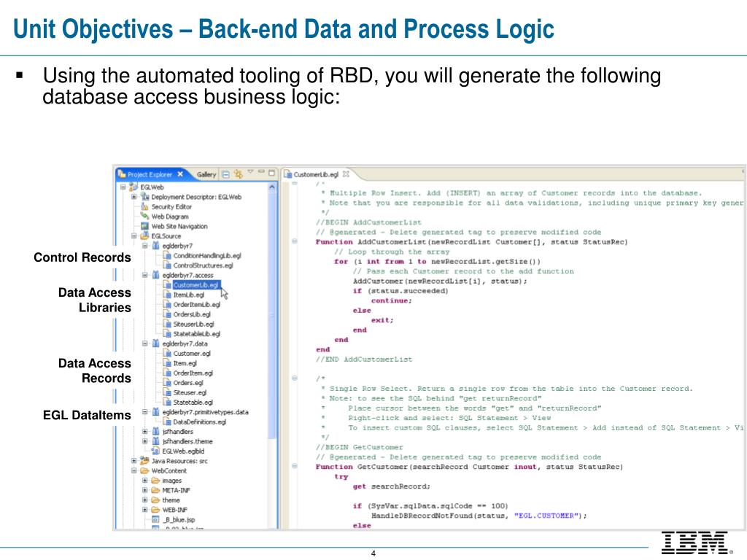
Task: Open the Project Explorer view menu triangle
Action: coord(251,171)
